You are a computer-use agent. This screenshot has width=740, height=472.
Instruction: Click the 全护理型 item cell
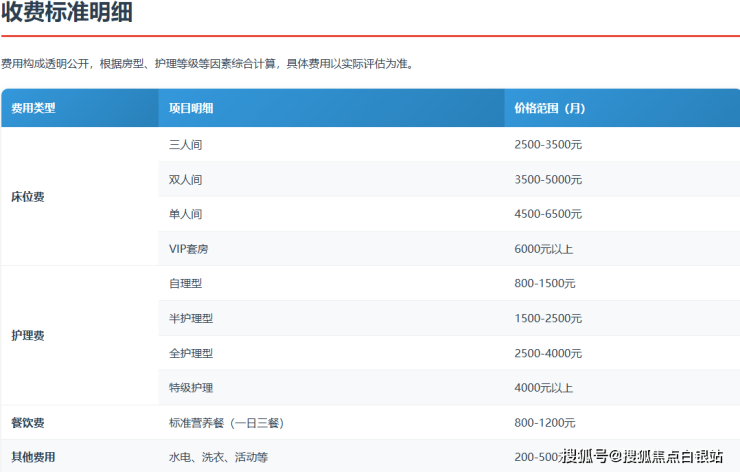pos(191,353)
